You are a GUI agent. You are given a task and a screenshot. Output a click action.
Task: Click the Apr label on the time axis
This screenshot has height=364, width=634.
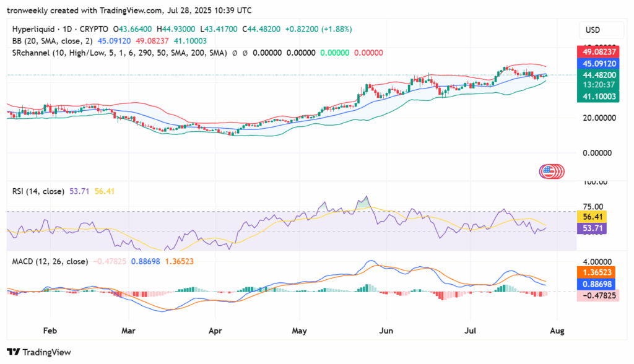coord(215,331)
